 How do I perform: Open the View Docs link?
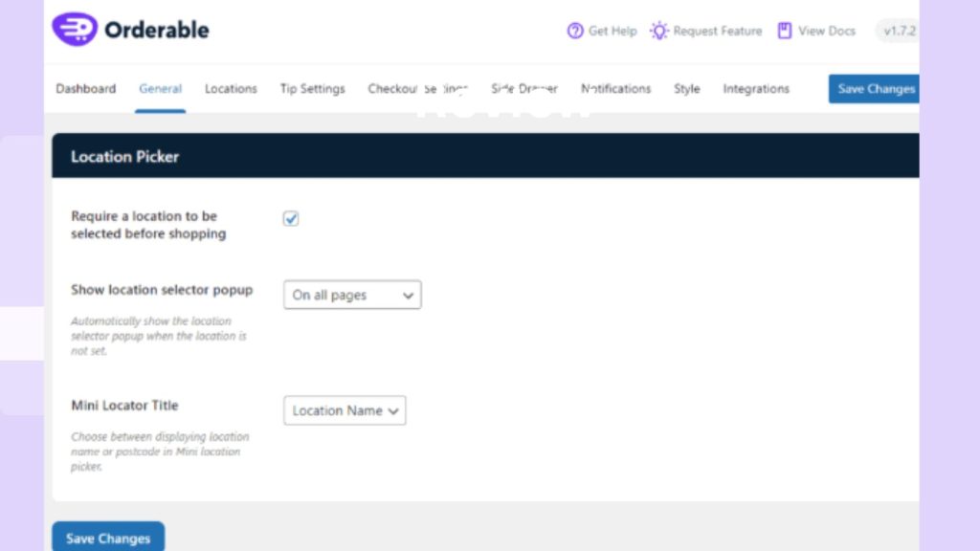(816, 31)
